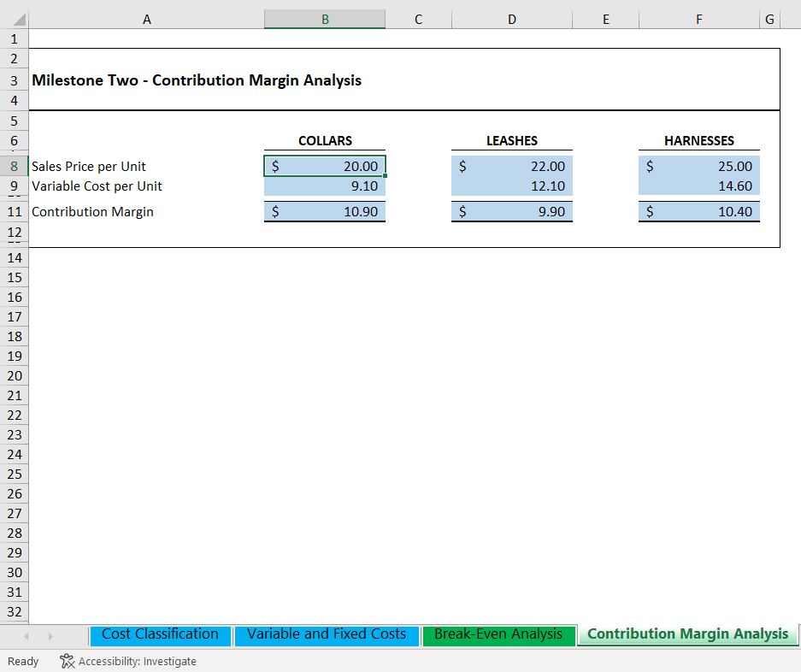This screenshot has width=801, height=672.
Task: Click the HARNESSES Contribution Margin cell showing $10.40
Action: pos(698,211)
